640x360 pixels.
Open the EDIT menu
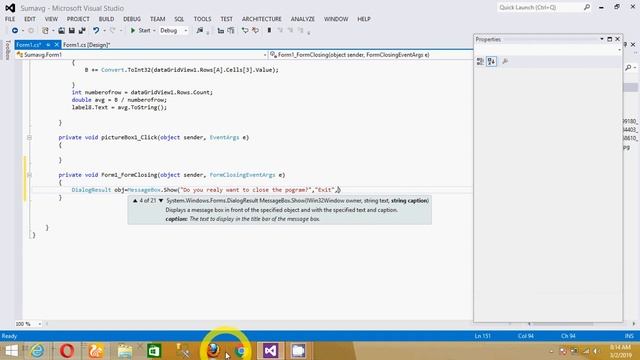click(30, 19)
